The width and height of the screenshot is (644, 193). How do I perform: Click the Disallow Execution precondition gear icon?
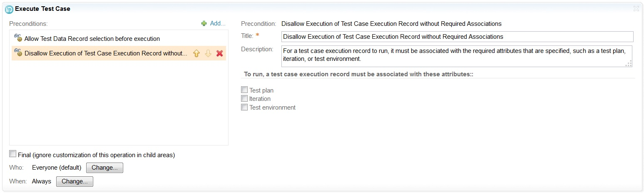tap(18, 53)
